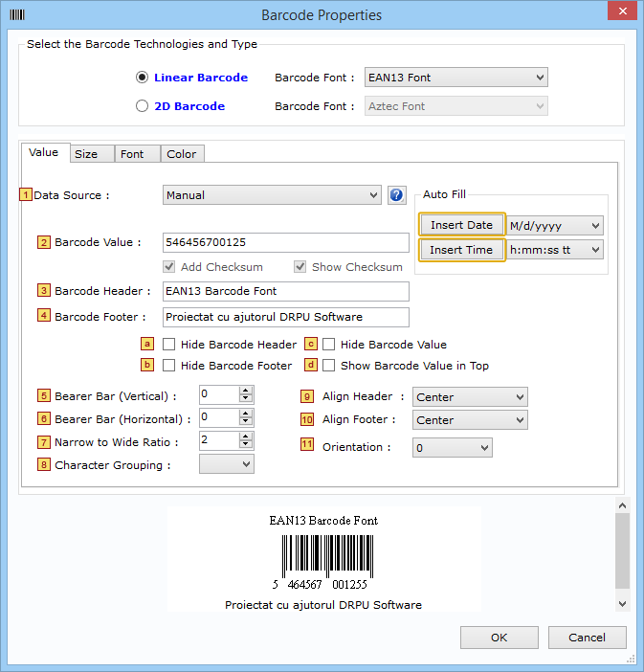
Task: Click the blue help question mark icon
Action: tap(397, 195)
